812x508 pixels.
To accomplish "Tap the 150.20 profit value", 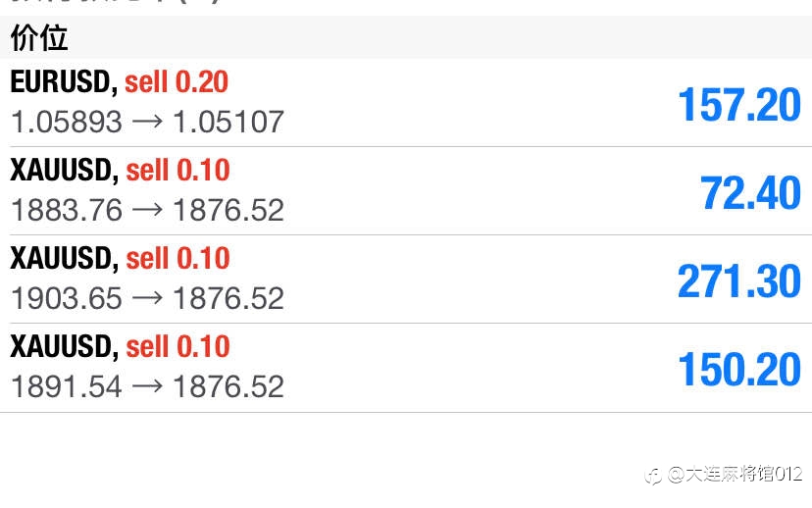I will 739,369.
